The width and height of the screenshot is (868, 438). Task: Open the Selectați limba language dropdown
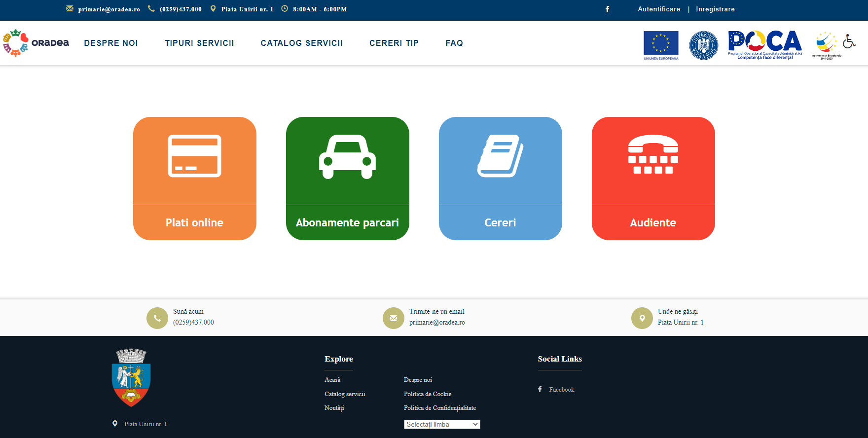(x=442, y=424)
